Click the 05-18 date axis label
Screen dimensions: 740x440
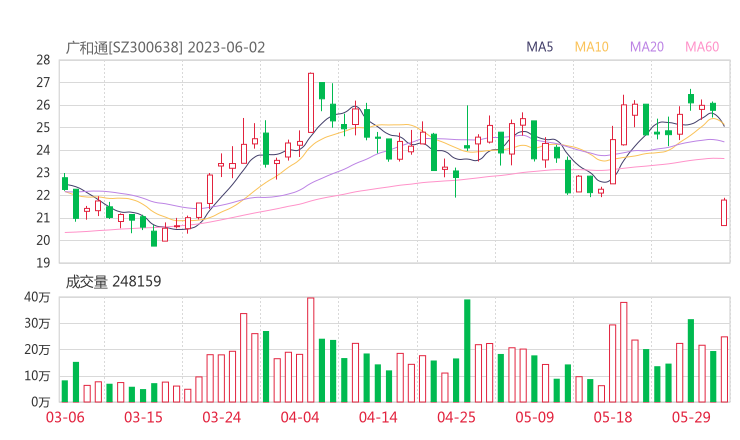613,418
